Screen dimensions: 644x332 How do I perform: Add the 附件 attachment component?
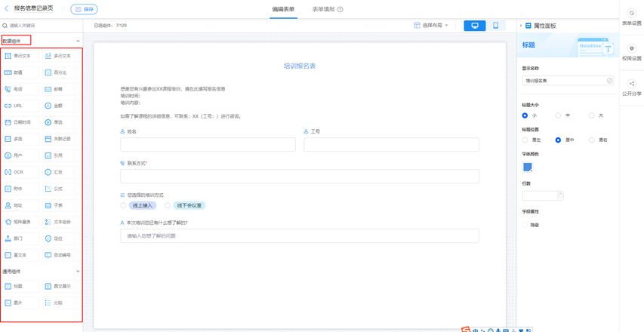point(20,189)
